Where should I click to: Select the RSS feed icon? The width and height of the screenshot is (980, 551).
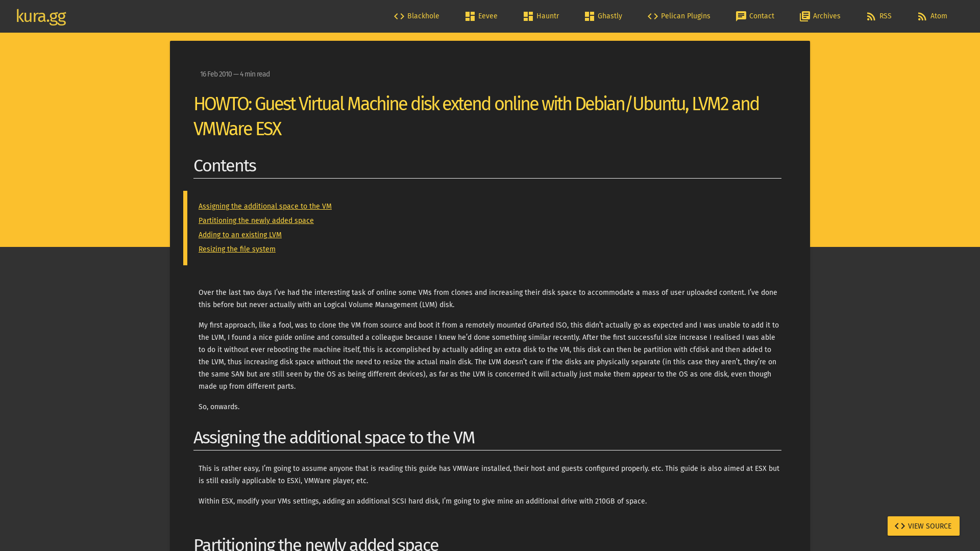(870, 16)
